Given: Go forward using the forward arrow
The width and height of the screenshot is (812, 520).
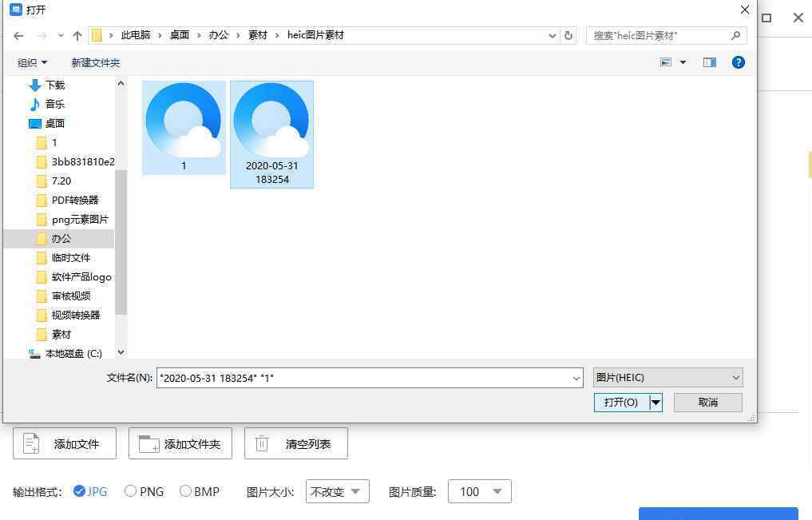Looking at the screenshot, I should [x=42, y=36].
